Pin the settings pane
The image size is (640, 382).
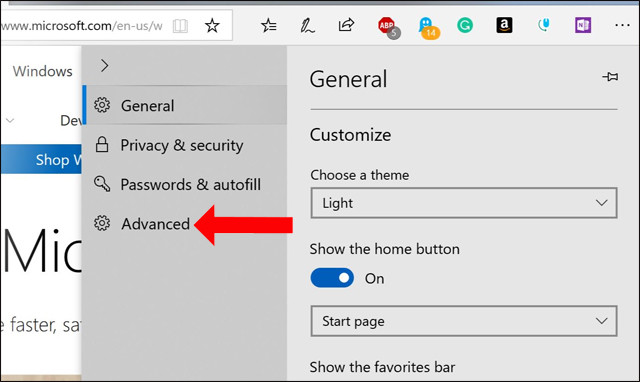tap(610, 76)
